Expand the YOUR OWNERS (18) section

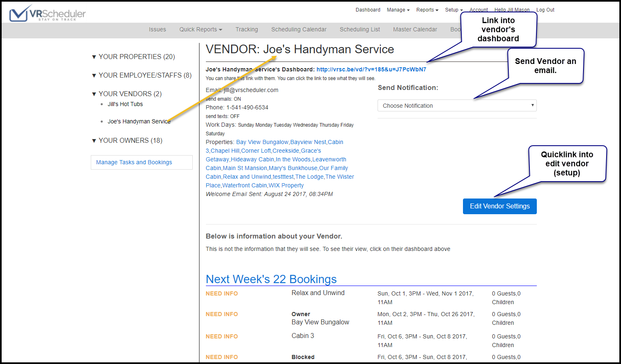[127, 140]
